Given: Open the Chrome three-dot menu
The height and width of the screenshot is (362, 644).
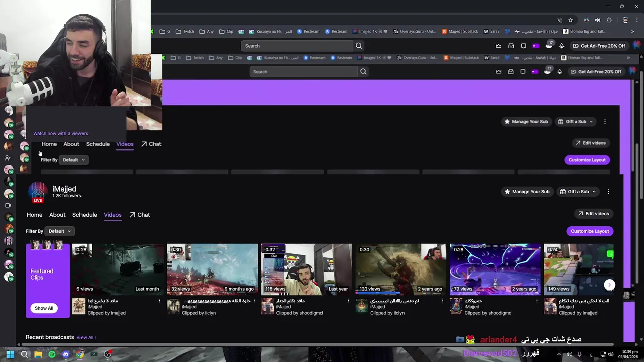Looking at the screenshot, I should [637, 20].
